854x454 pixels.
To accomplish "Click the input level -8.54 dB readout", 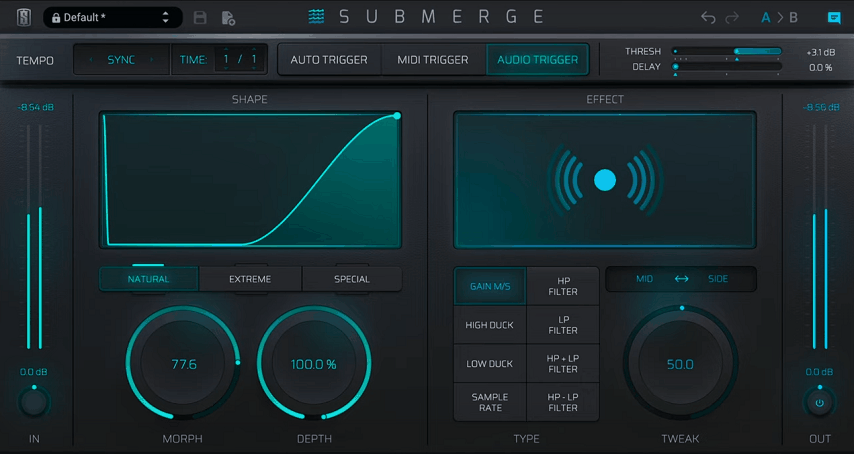I will 35,108.
